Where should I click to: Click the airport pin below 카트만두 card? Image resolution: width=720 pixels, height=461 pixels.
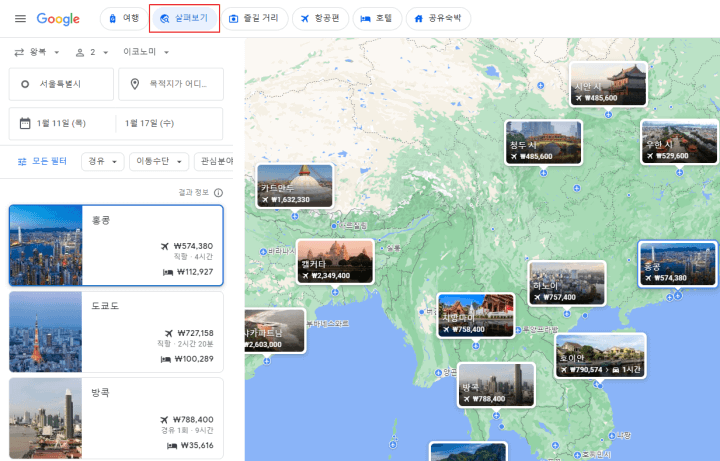point(295,216)
